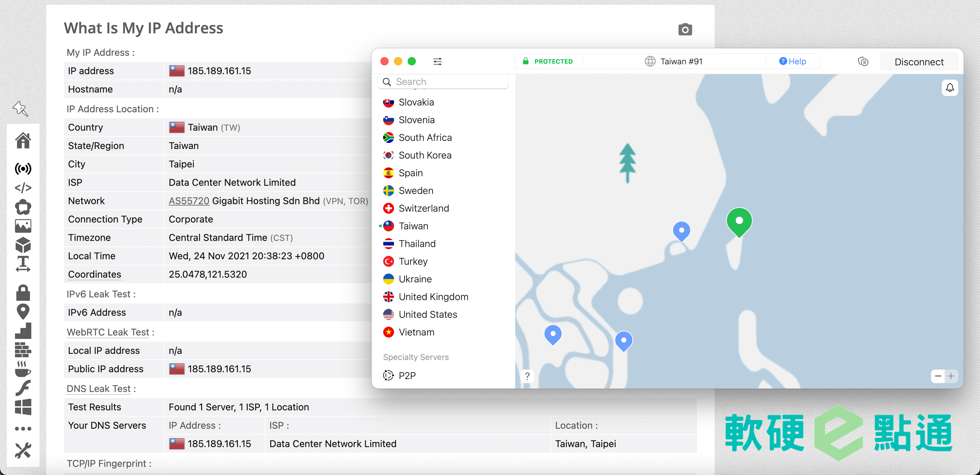Click the location pin sidebar icon

click(23, 311)
